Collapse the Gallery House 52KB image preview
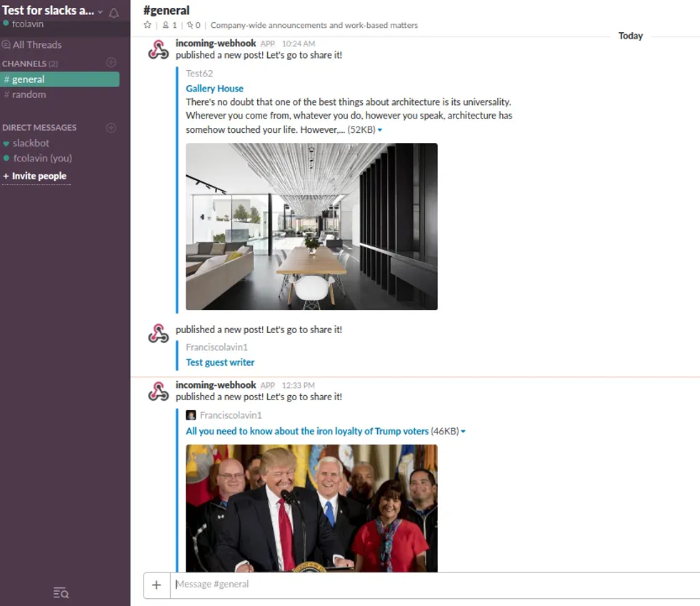 [x=380, y=130]
